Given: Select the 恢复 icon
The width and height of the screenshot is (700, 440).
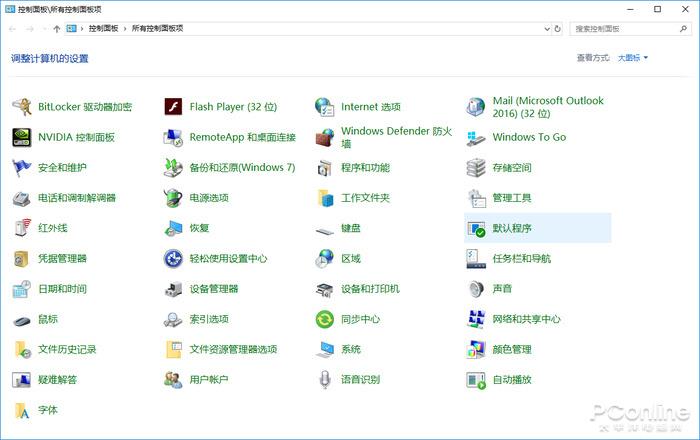Looking at the screenshot, I should tap(173, 228).
